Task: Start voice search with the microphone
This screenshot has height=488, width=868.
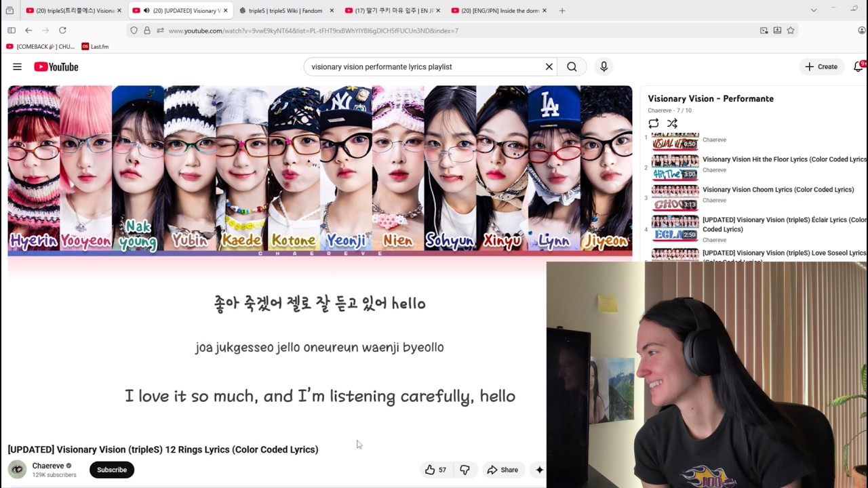Action: coord(604,66)
